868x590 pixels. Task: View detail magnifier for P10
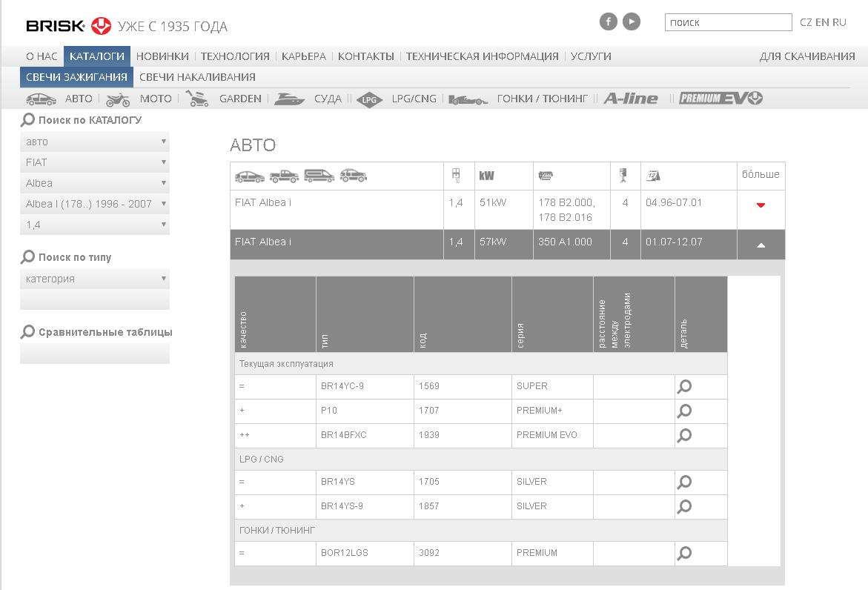pos(684,411)
